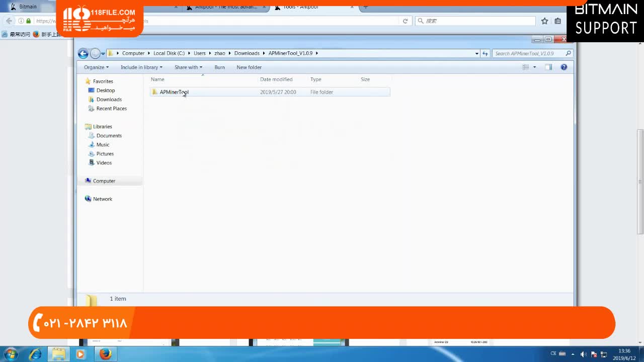Toggle the preview pane icon
The height and width of the screenshot is (362, 644).
point(548,67)
